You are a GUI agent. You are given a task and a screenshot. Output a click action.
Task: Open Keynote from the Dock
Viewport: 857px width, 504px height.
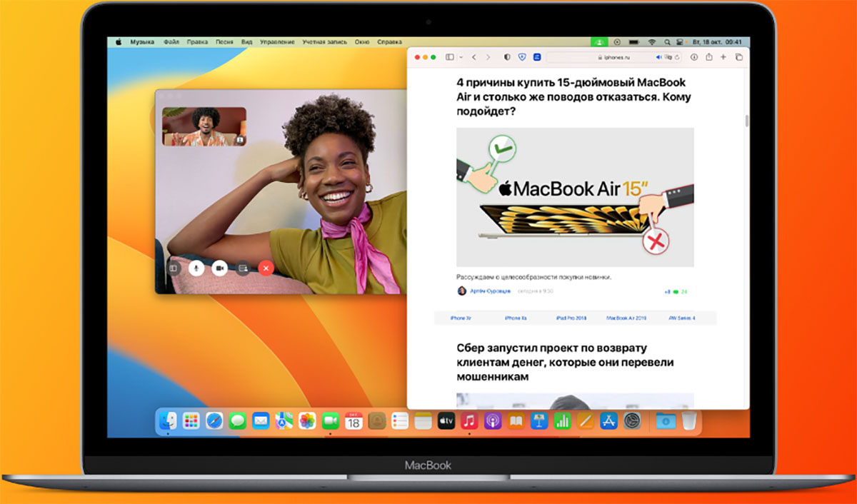coord(539,420)
